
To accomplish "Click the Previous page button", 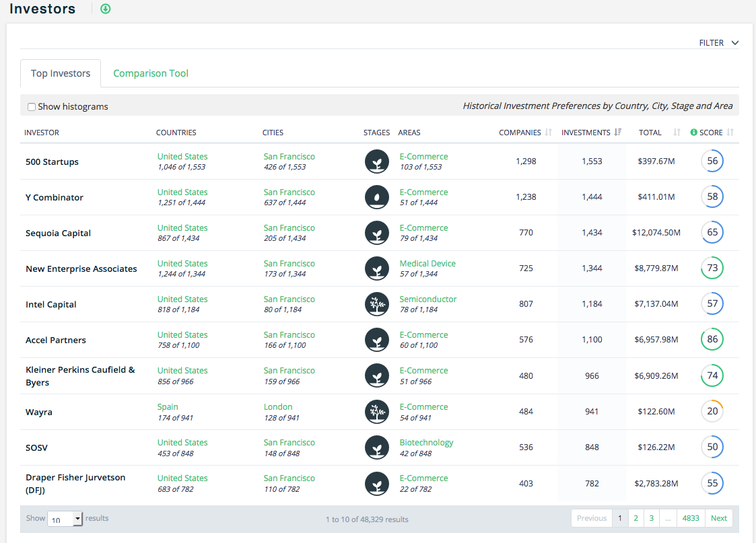I will [x=592, y=518].
